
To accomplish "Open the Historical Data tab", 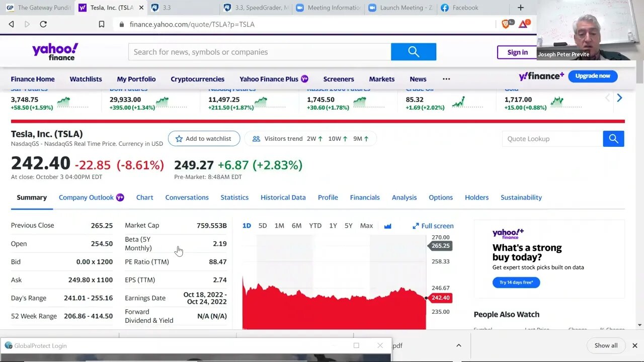I will pyautogui.click(x=283, y=198).
